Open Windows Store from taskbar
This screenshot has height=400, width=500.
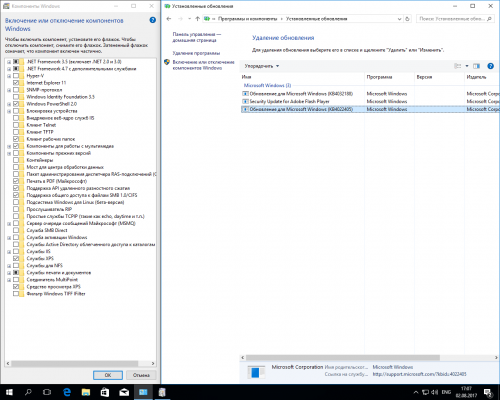coord(105,392)
